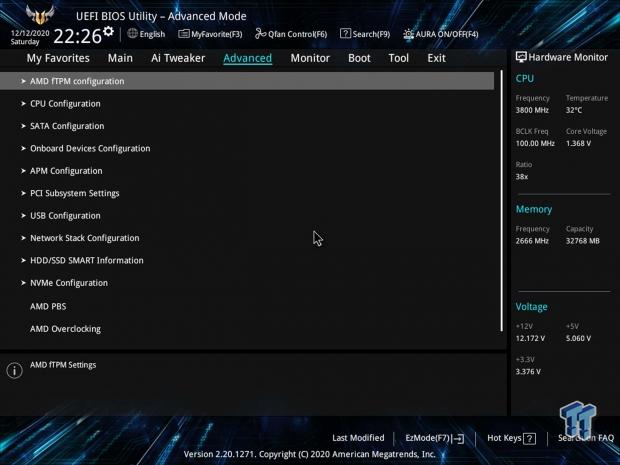Click the 1.368 V core voltage value

click(578, 144)
